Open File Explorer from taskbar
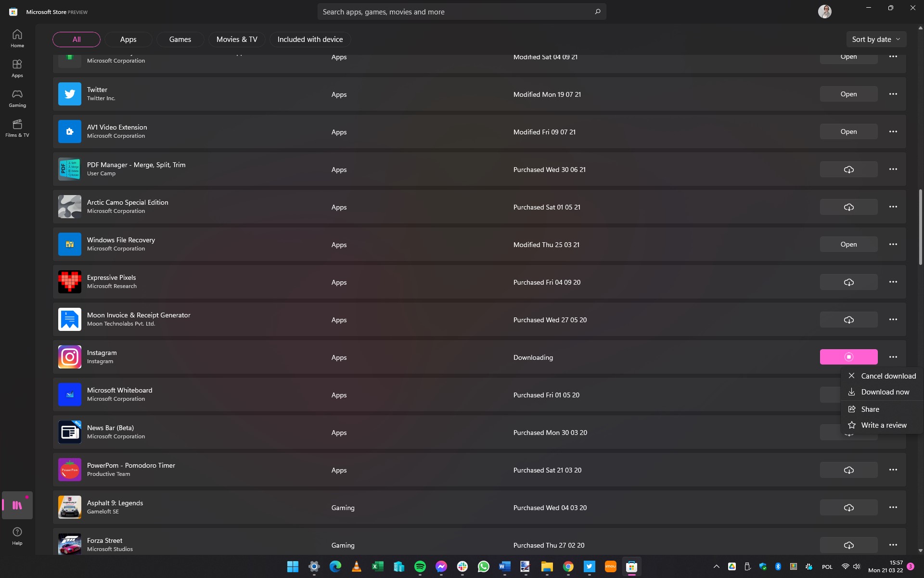This screenshot has width=924, height=578. 547,566
